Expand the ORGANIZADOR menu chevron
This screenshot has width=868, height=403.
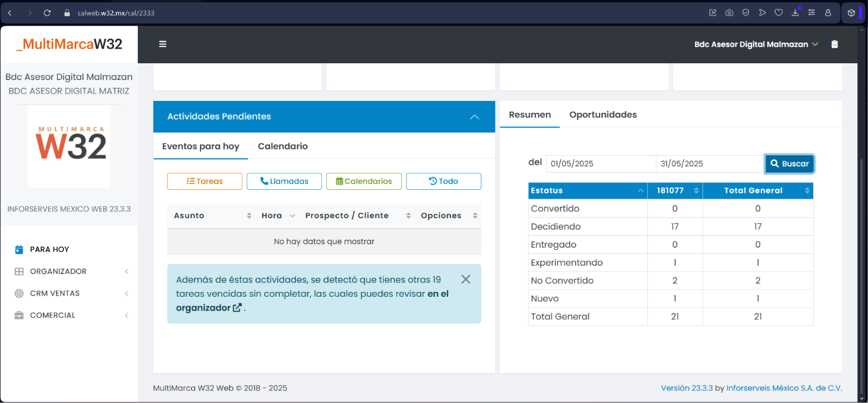click(126, 272)
